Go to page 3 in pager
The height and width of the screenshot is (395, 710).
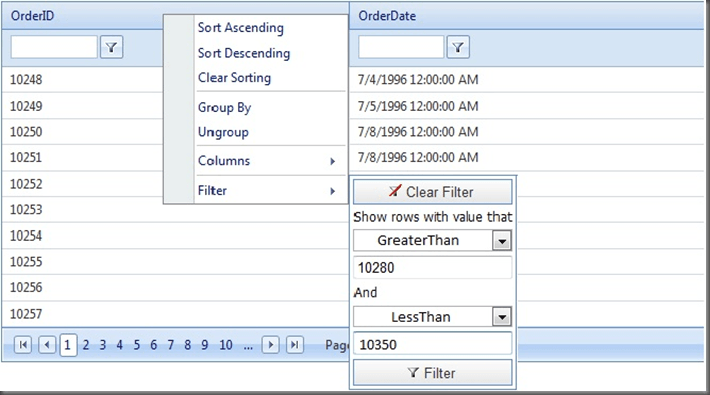click(x=103, y=345)
